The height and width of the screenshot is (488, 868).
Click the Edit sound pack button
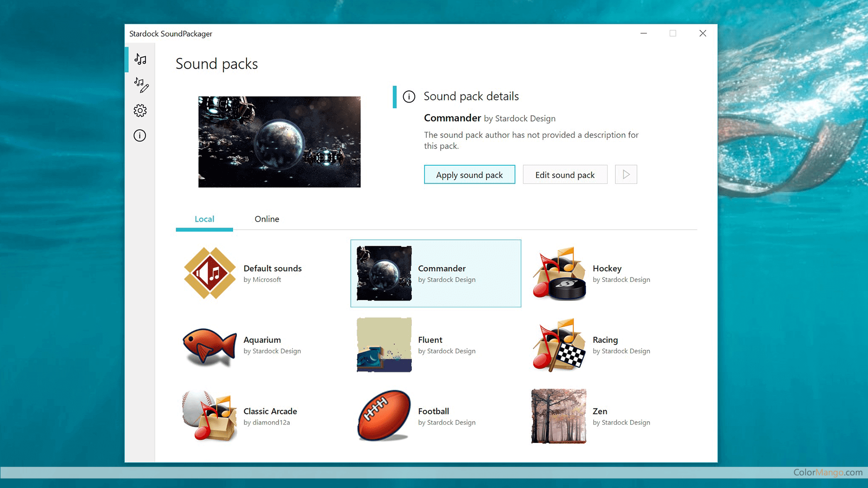pyautogui.click(x=565, y=174)
